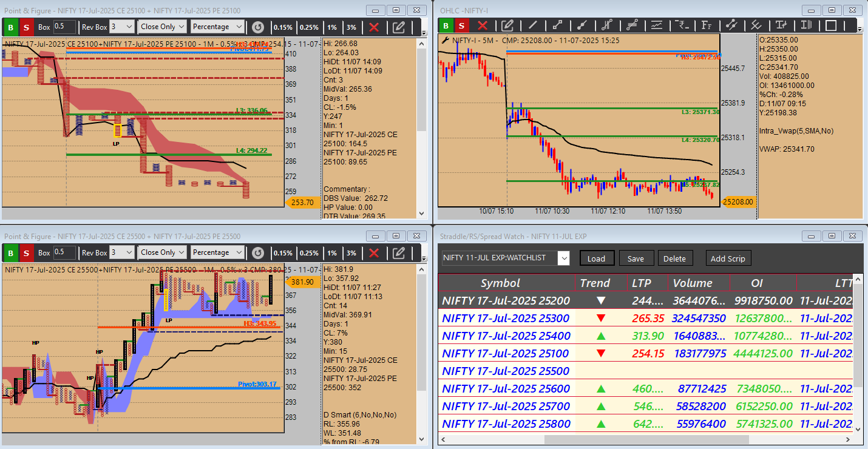Select the plain line drawing tool in OHLC toolbar
This screenshot has width=868, height=449.
click(x=532, y=25)
